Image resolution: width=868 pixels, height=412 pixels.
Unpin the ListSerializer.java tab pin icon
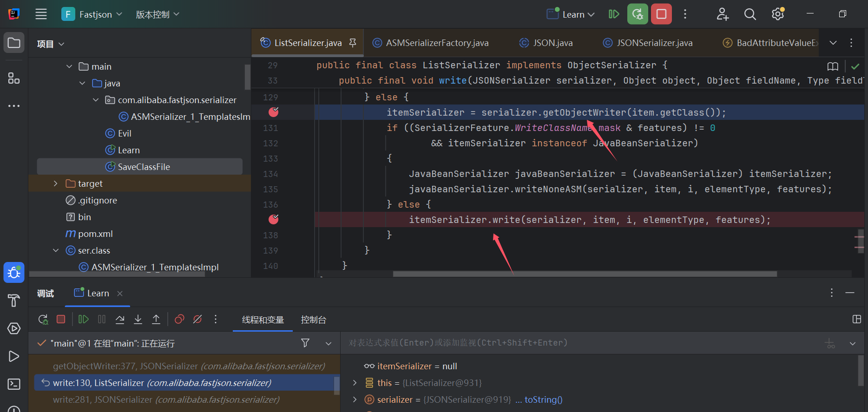353,43
